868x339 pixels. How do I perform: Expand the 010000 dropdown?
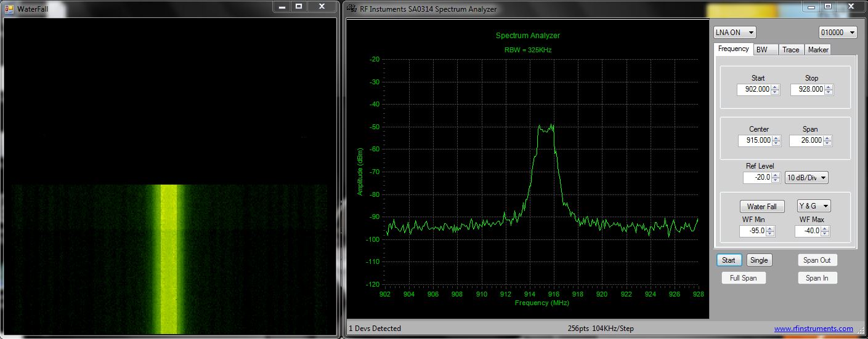tap(837, 33)
